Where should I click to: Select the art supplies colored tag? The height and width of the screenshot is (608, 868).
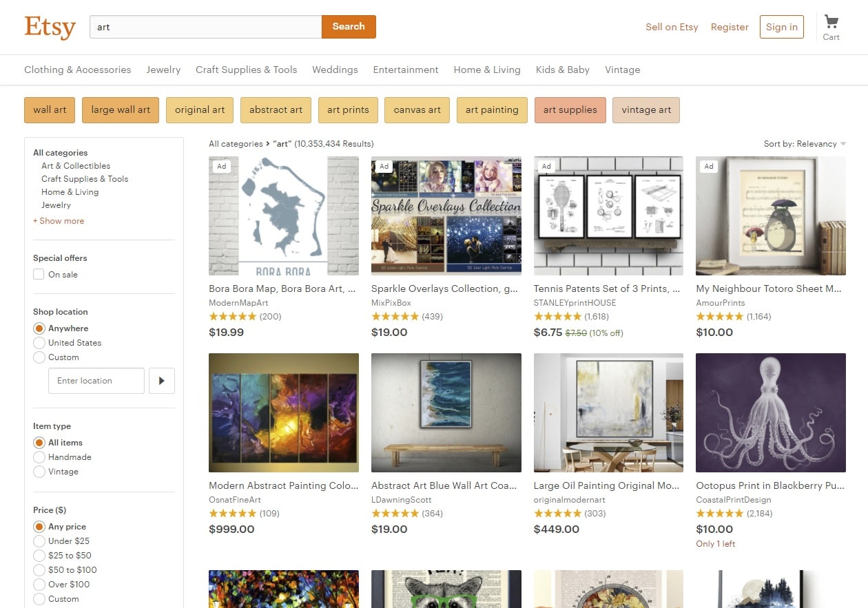[570, 110]
